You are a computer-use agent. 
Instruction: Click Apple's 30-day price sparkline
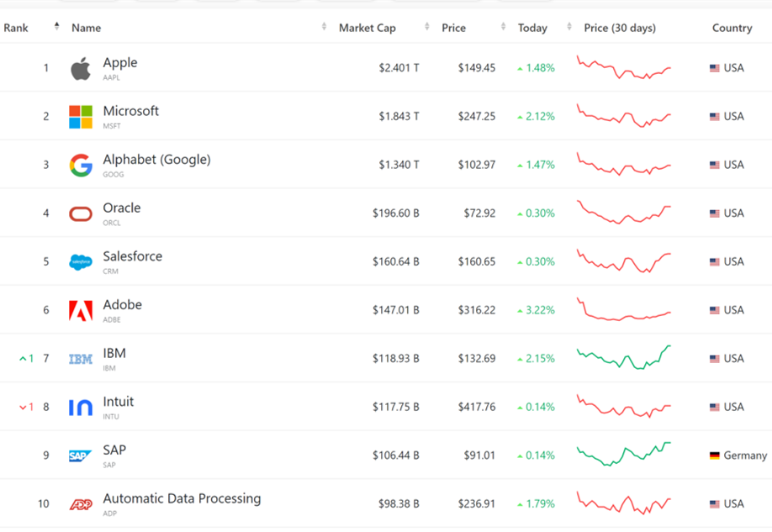tap(624, 67)
